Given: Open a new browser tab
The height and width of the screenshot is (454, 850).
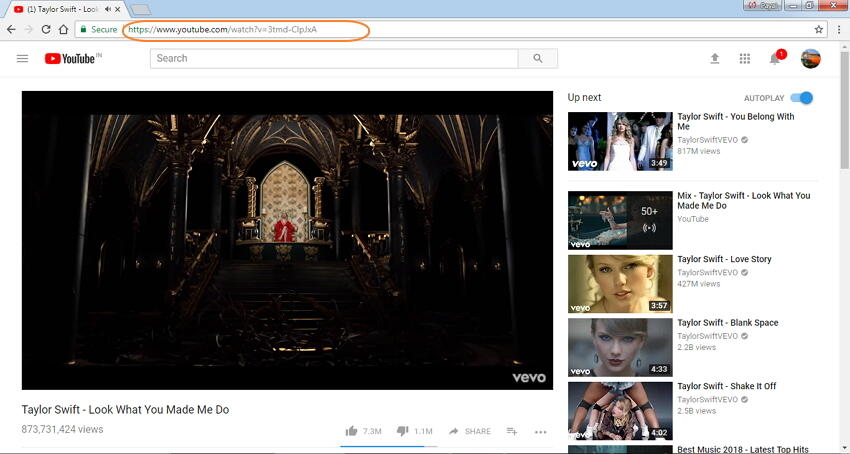Looking at the screenshot, I should (140, 10).
